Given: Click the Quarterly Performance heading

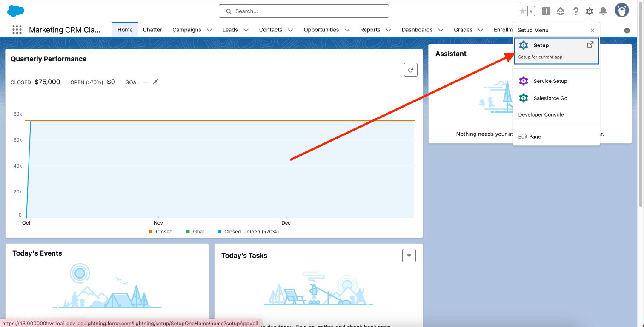Looking at the screenshot, I should (x=49, y=59).
